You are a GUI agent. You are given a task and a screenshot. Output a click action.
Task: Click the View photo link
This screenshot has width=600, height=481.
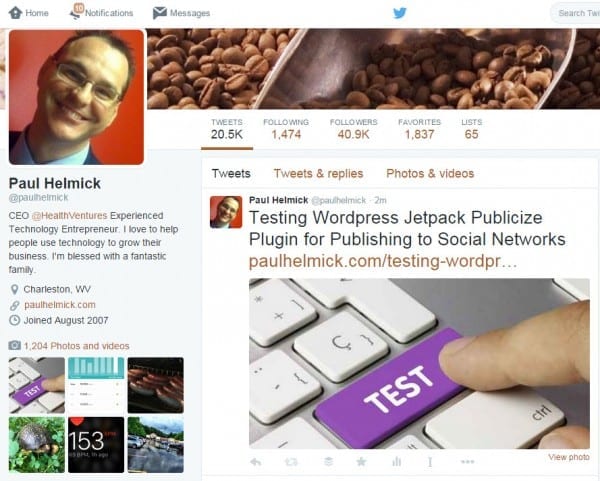pyautogui.click(x=569, y=457)
